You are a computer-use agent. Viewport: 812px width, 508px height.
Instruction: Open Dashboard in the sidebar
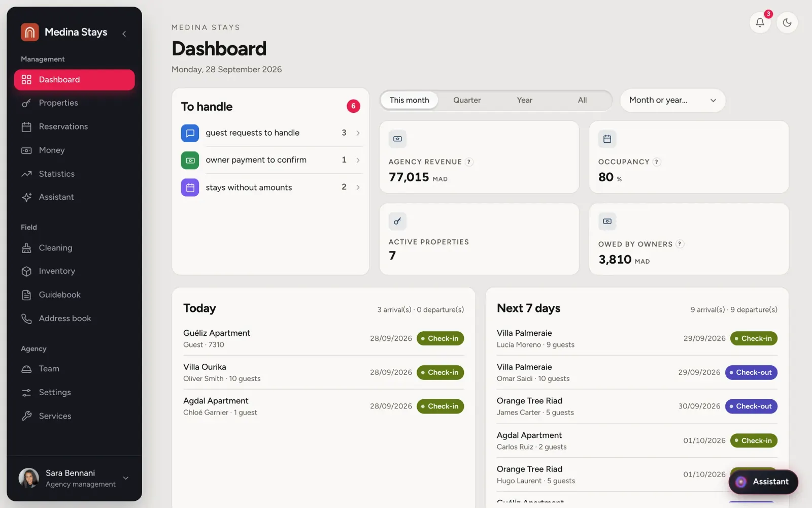tap(75, 80)
